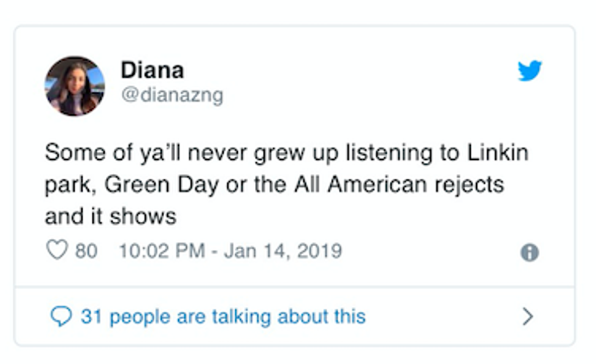The height and width of the screenshot is (364, 596).
Task: Open the tweet info circle icon
Action: 529,253
